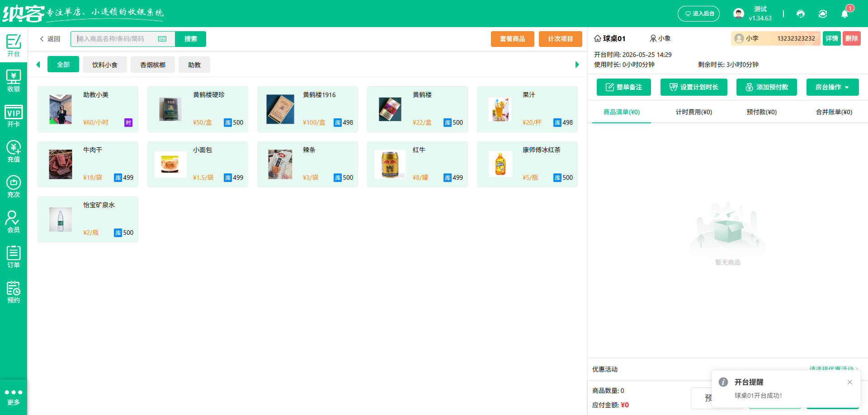Click the 剩余时长: 3小时0分钟 text
This screenshot has width=868, height=415.
(728, 65)
